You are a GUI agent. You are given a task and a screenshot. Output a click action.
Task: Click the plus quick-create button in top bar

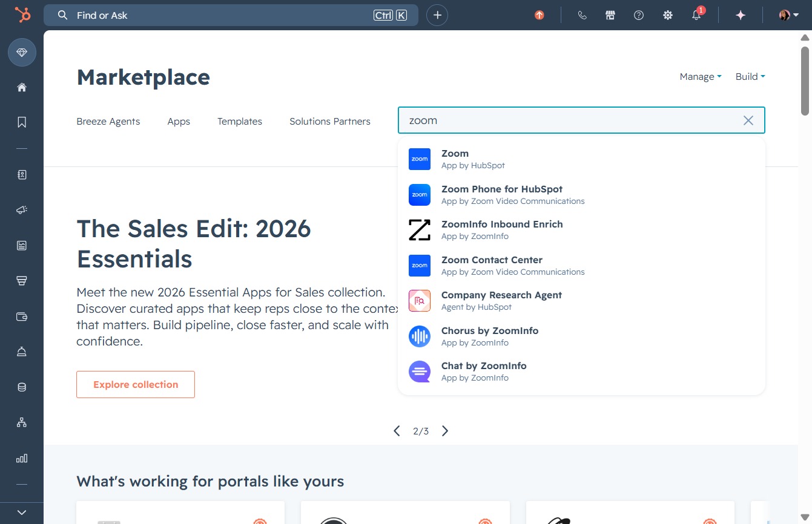coord(437,15)
